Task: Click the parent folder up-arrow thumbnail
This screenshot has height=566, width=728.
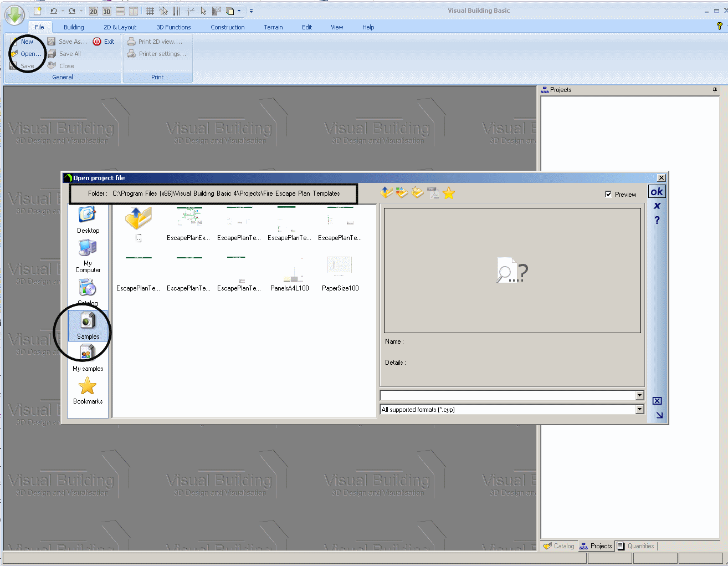Action: 139,218
